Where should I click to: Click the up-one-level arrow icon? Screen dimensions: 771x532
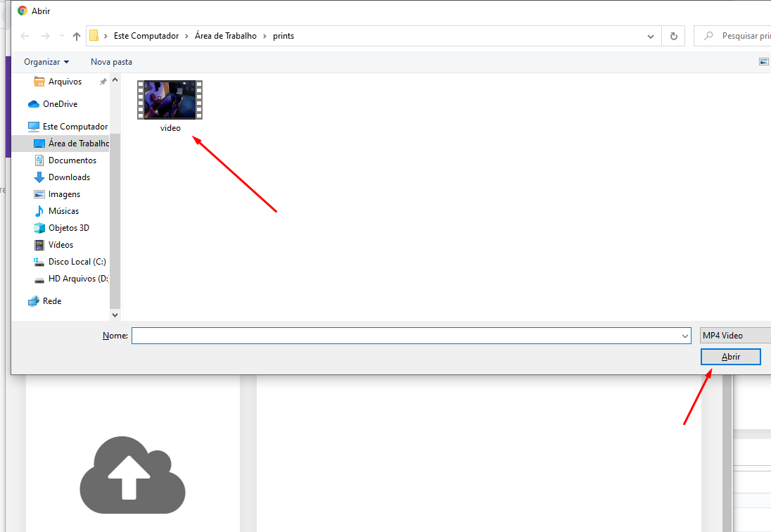(77, 36)
